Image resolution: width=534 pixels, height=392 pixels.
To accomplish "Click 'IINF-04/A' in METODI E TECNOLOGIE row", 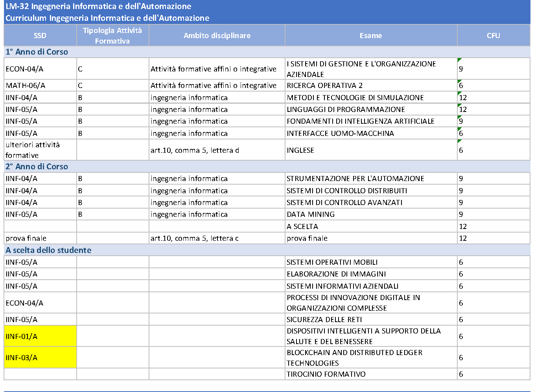I will coord(40,97).
